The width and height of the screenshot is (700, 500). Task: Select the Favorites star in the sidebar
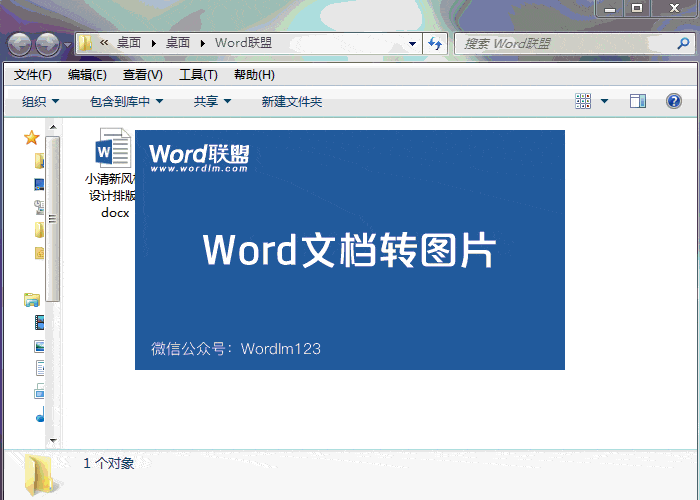[x=31, y=138]
